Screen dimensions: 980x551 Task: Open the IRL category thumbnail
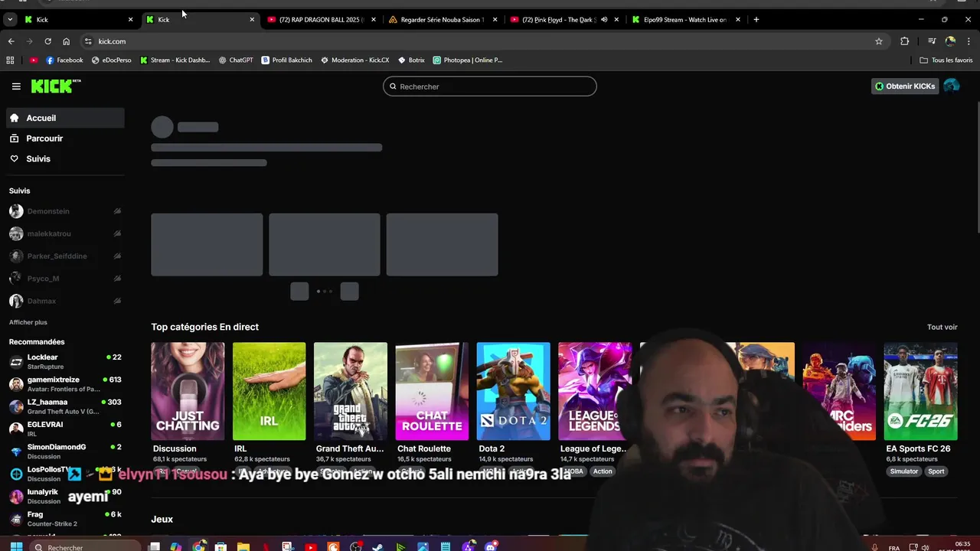pos(269,391)
